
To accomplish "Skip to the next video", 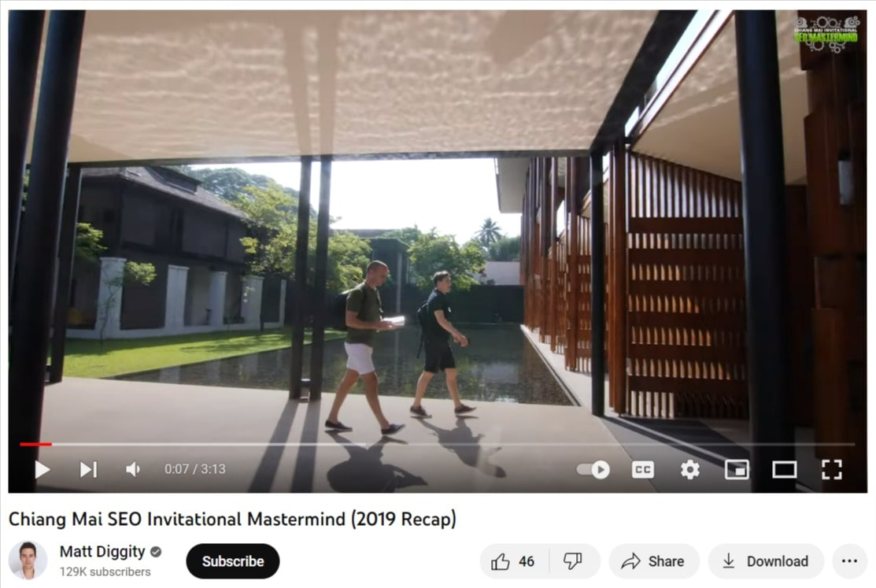I will (88, 469).
